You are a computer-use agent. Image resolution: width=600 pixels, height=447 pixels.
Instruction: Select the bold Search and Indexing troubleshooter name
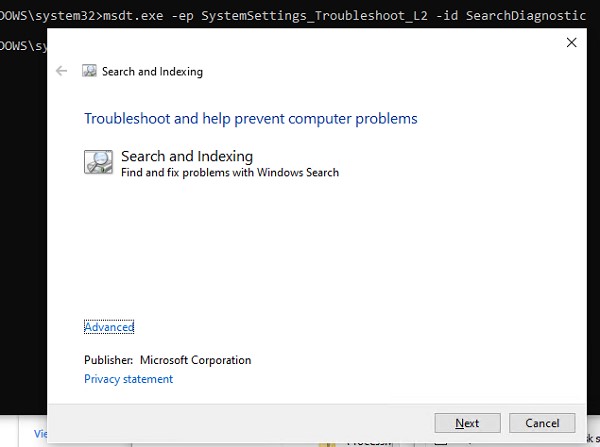coord(187,156)
